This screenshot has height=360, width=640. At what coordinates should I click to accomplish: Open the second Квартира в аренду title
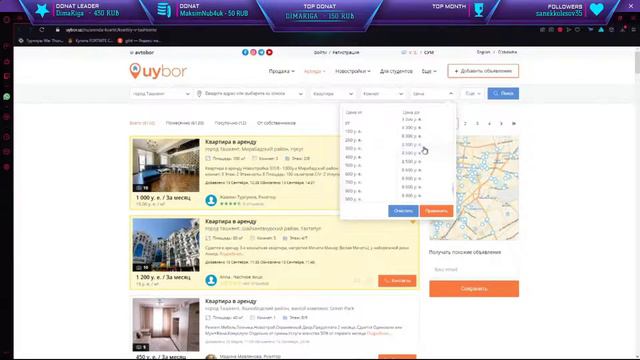pos(231,222)
